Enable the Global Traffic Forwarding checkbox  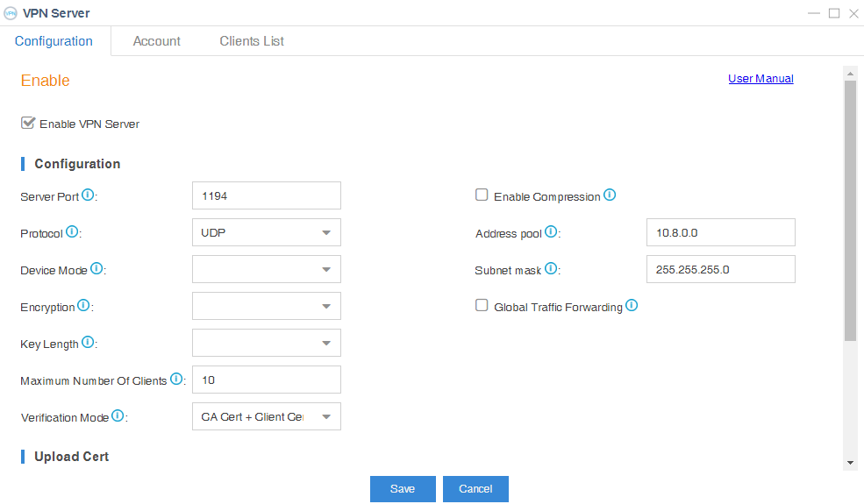pyautogui.click(x=482, y=306)
